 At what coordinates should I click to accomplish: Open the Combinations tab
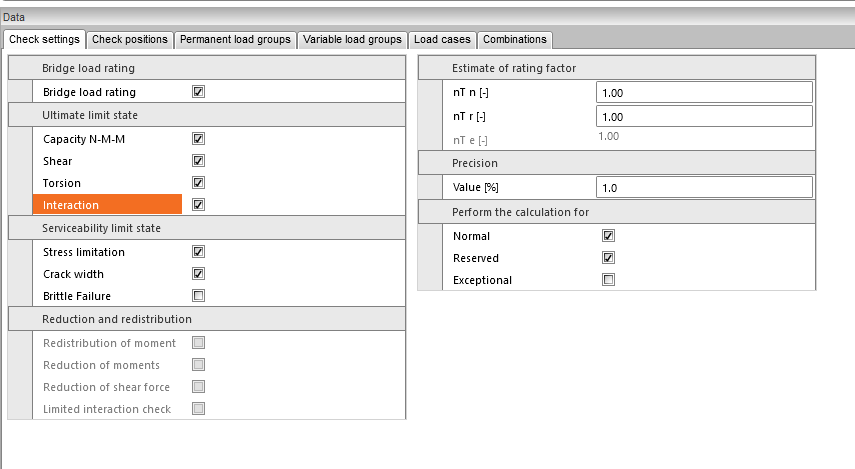(515, 40)
